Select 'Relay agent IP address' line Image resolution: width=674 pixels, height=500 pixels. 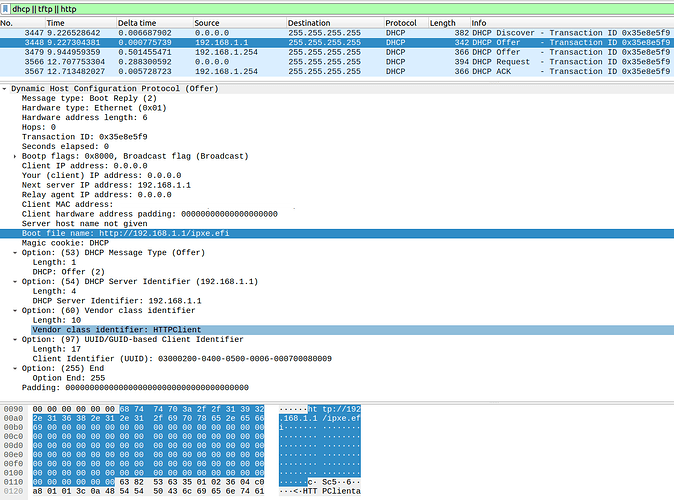pyautogui.click(x=97, y=195)
